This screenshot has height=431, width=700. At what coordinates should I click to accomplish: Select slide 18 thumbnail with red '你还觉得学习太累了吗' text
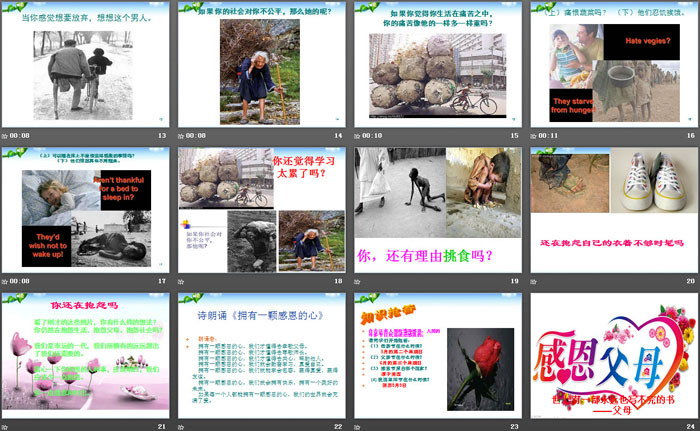[262, 210]
